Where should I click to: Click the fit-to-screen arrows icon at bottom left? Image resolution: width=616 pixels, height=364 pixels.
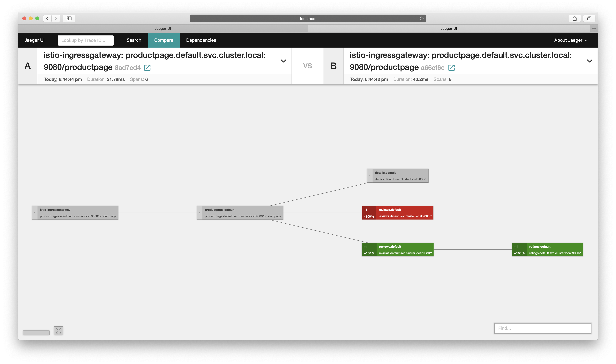(58, 330)
